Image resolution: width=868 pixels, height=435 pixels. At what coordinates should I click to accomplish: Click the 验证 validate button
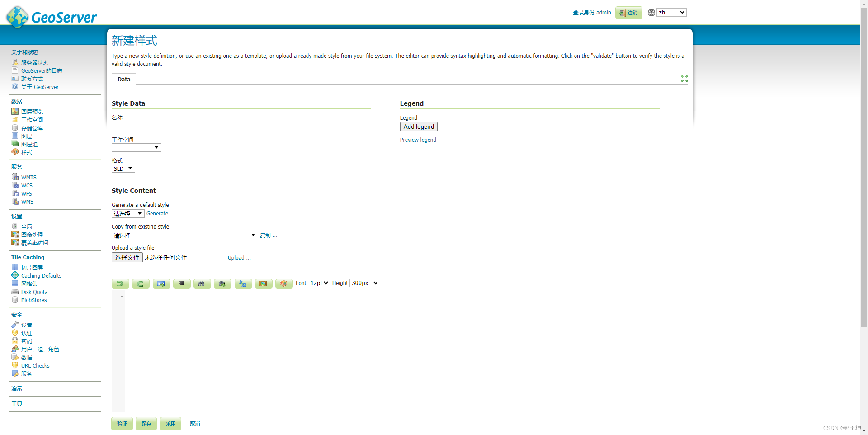point(122,424)
